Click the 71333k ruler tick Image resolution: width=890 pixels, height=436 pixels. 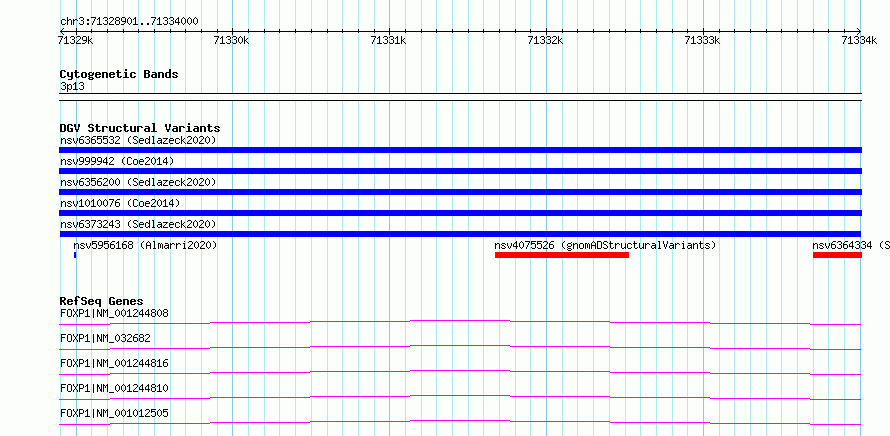(703, 40)
